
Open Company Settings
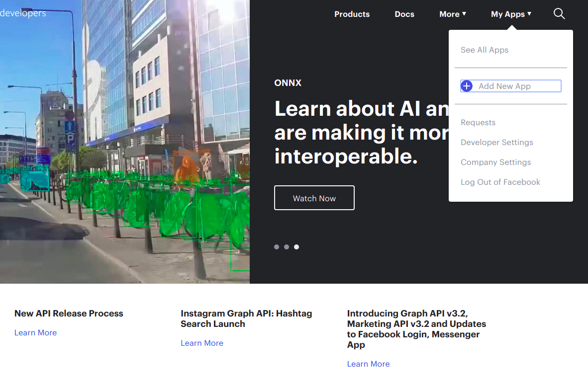pyautogui.click(x=495, y=162)
